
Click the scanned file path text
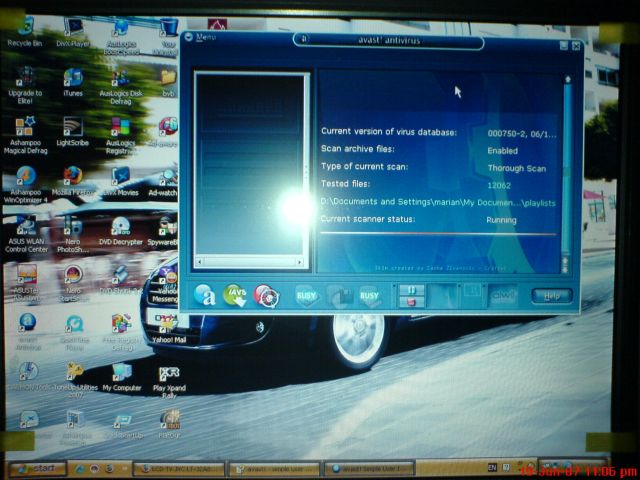click(438, 202)
